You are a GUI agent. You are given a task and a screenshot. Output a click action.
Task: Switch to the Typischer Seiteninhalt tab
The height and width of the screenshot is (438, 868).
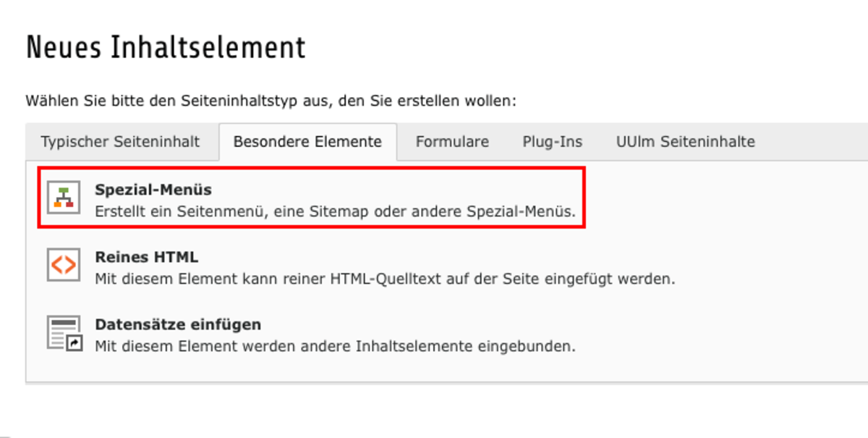tap(120, 142)
